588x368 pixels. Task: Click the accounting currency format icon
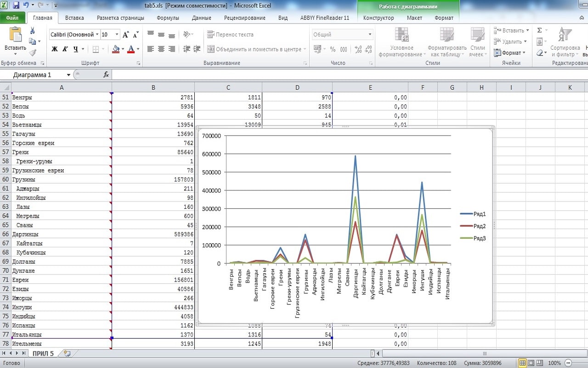pos(317,49)
